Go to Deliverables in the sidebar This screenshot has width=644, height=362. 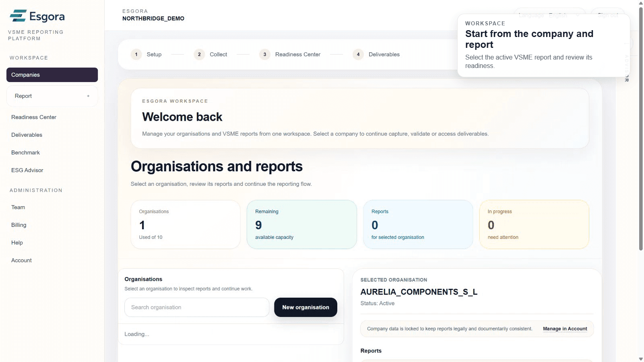point(27,135)
